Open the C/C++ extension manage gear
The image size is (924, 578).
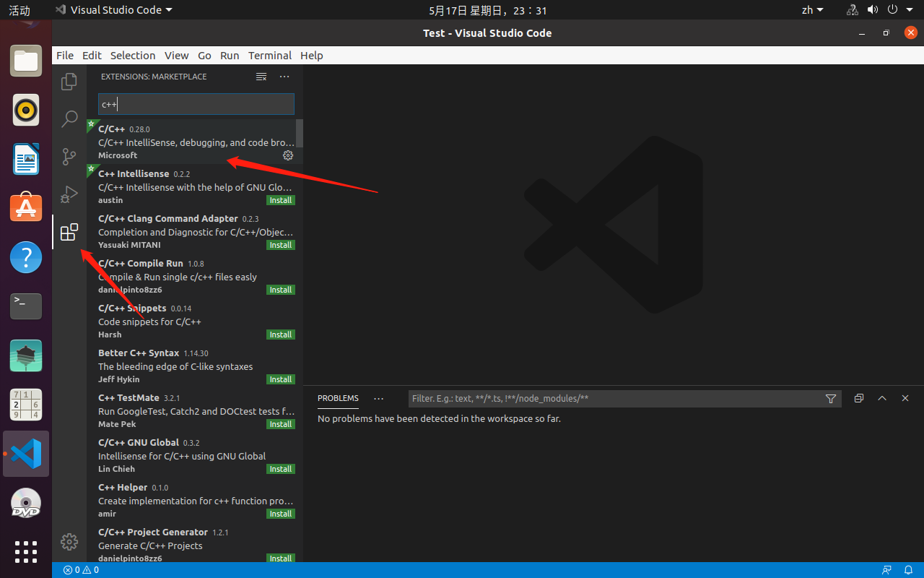(x=288, y=155)
